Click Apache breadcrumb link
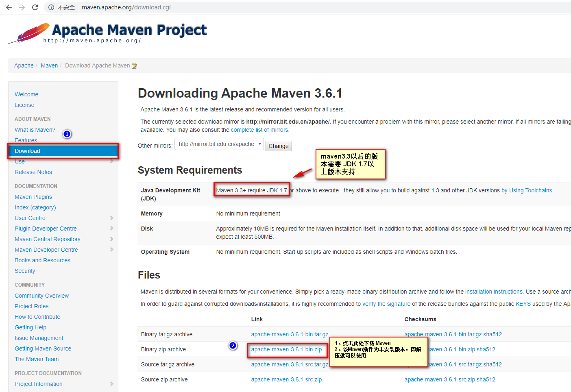The width and height of the screenshot is (571, 392). point(24,65)
